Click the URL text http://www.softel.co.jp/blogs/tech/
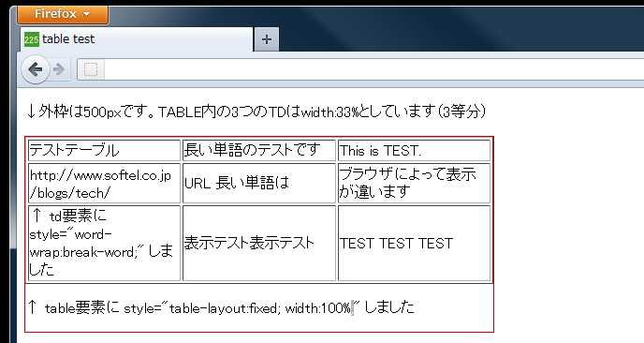The image size is (644, 343). 100,184
